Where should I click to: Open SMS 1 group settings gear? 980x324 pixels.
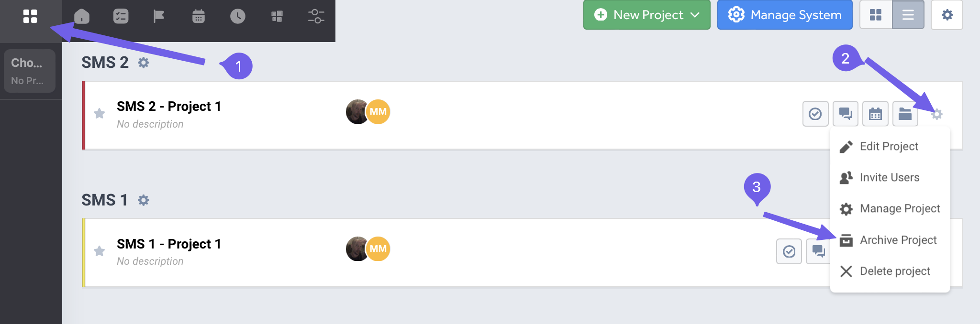[144, 200]
